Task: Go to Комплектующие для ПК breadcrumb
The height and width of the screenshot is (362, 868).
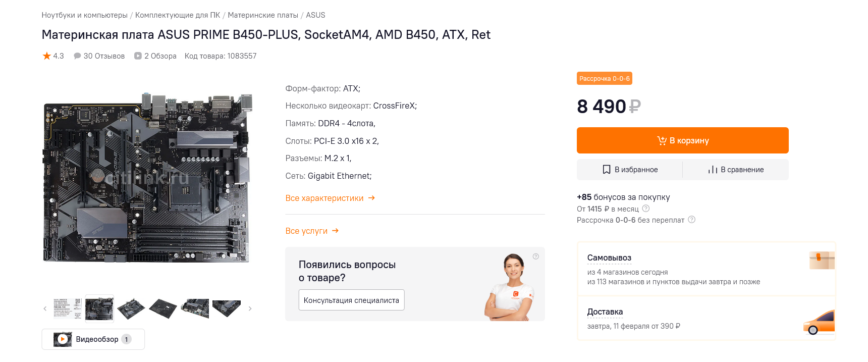Action: coord(178,15)
